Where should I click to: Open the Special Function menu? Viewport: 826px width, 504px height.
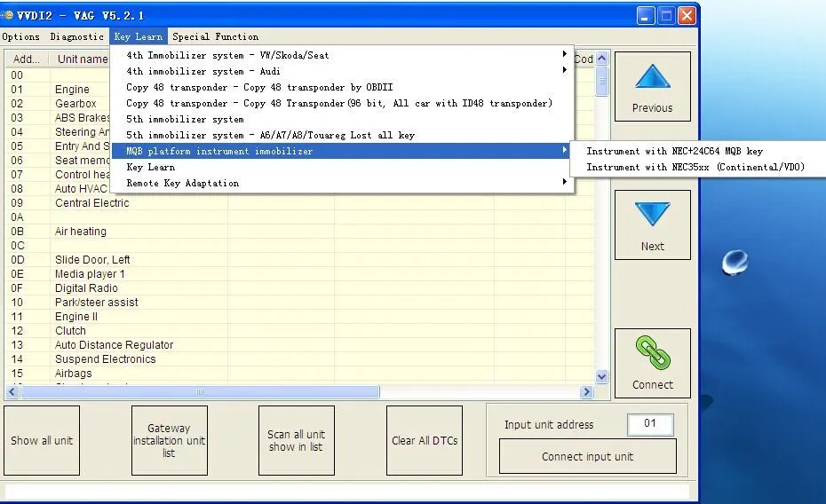click(216, 37)
